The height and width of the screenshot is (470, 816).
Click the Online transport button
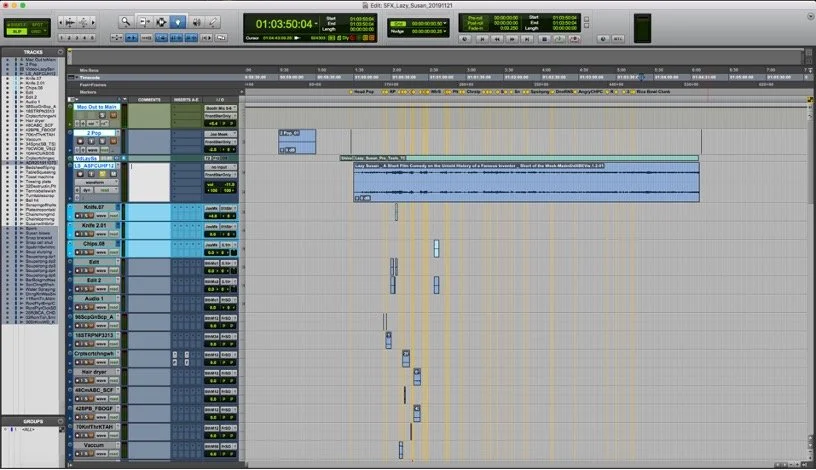(x=465, y=39)
